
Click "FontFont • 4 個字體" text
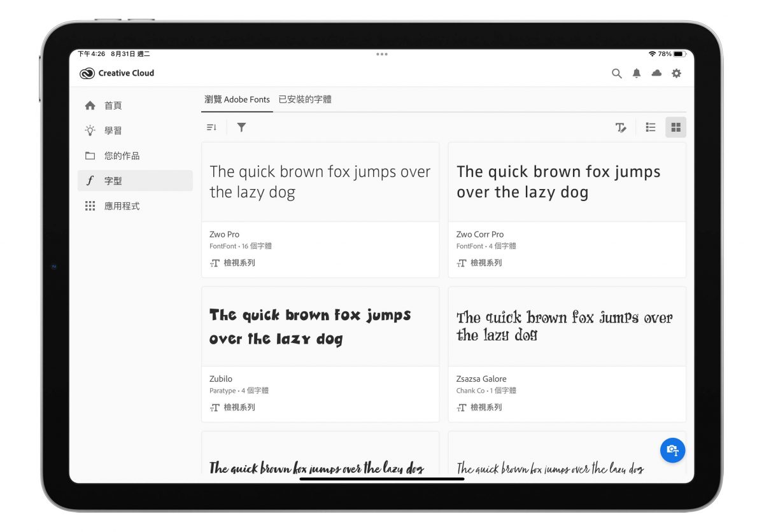(x=486, y=246)
